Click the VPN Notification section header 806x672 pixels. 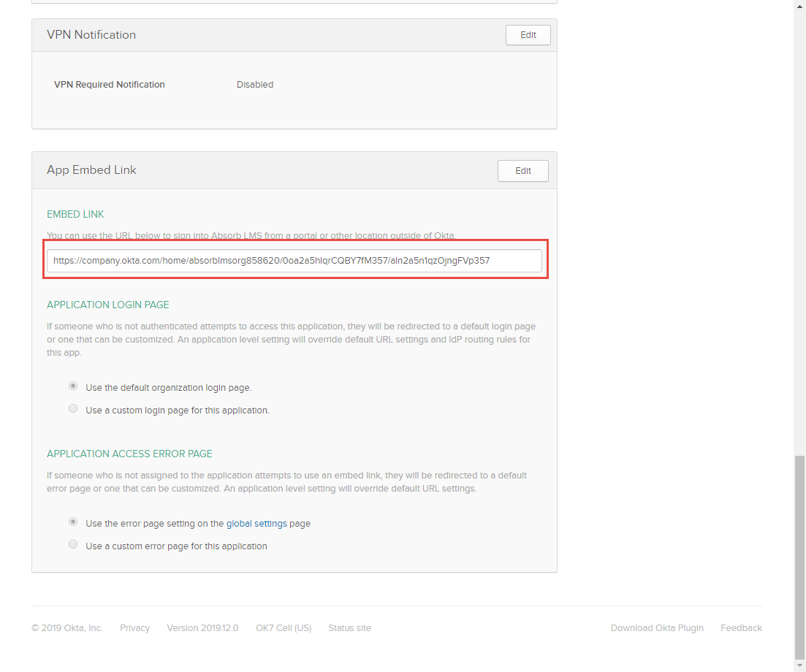pyautogui.click(x=91, y=35)
